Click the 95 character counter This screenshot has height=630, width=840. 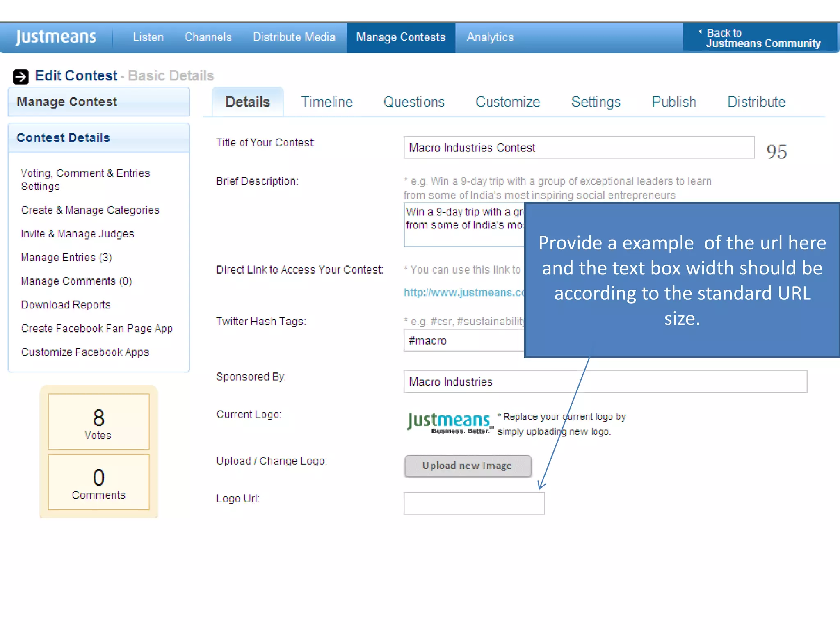coord(776,152)
